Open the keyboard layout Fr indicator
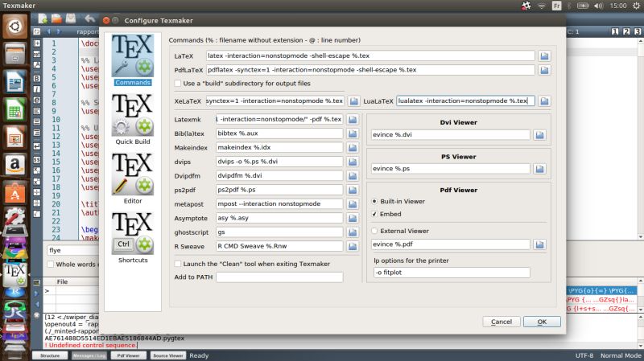This screenshot has height=361, width=644. pos(556,6)
